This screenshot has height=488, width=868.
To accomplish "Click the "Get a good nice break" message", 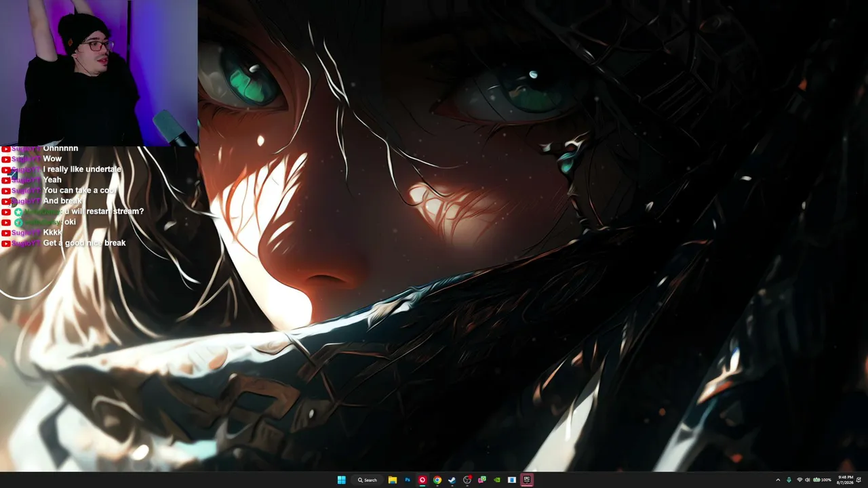I will [84, 243].
